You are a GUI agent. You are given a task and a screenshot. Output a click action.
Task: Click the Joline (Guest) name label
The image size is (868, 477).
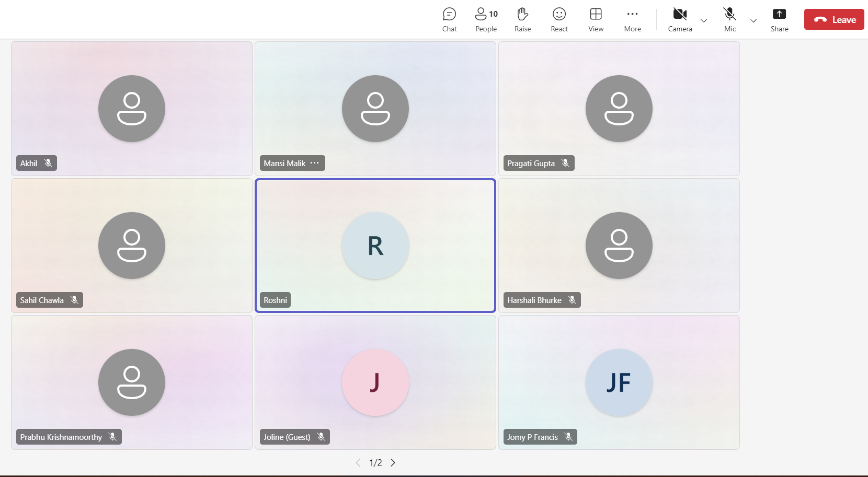click(287, 437)
